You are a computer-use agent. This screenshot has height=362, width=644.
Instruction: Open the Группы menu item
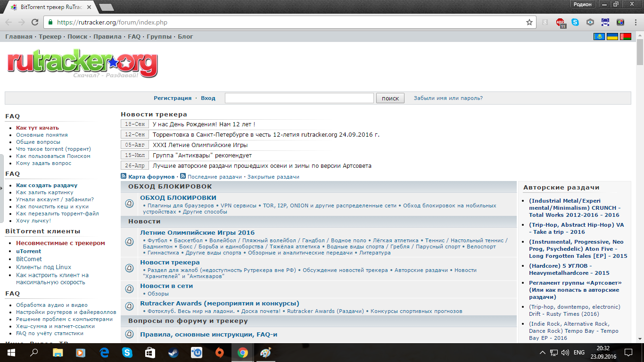[x=159, y=36]
